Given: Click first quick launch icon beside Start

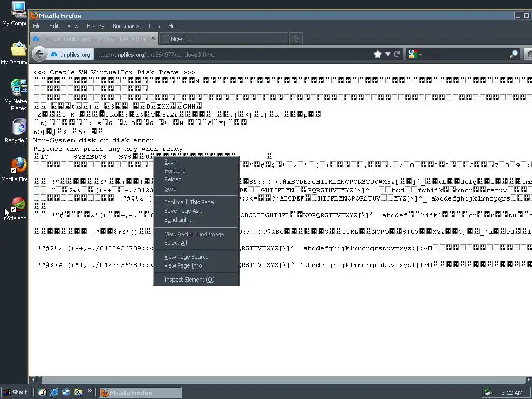Looking at the screenshot, I should pyautogui.click(x=42, y=393).
